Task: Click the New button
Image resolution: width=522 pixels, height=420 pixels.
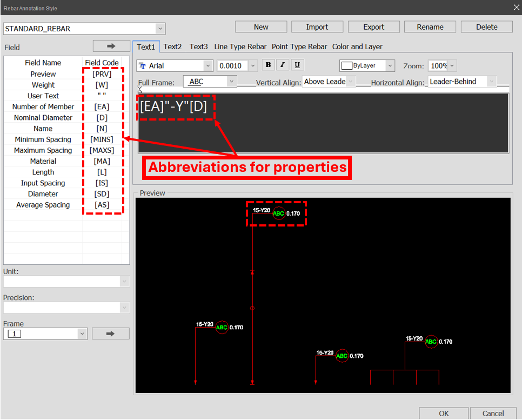Action: click(x=261, y=27)
